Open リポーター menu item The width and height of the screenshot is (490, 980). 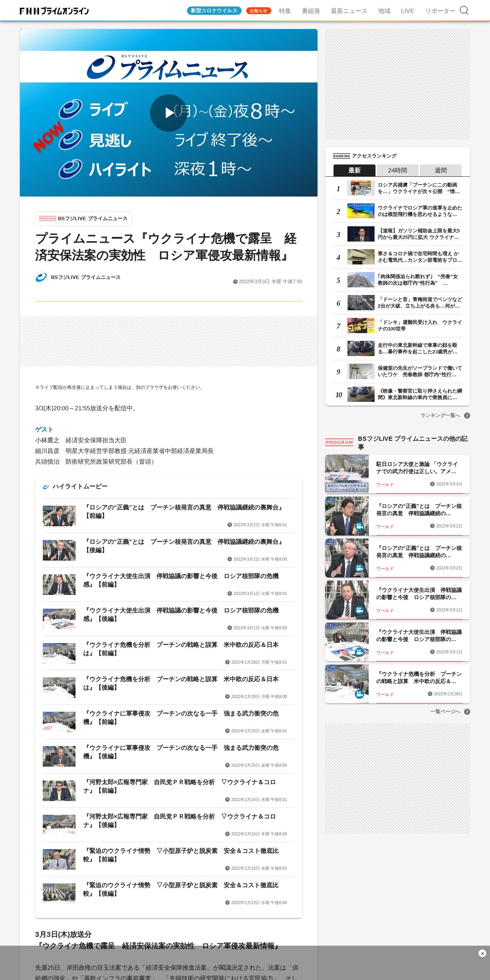440,11
